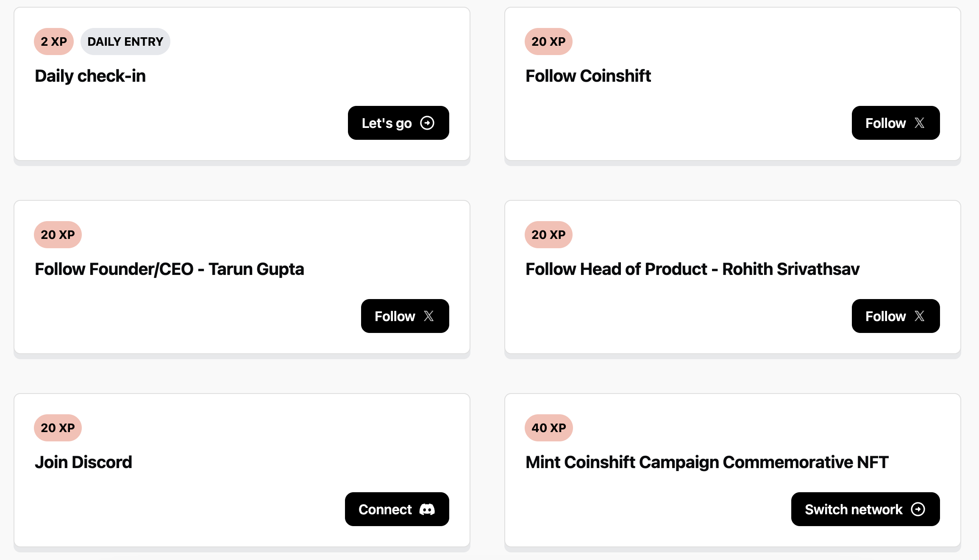Click arrow icon in Switch network button
This screenshot has height=560, width=979.
[x=918, y=510]
